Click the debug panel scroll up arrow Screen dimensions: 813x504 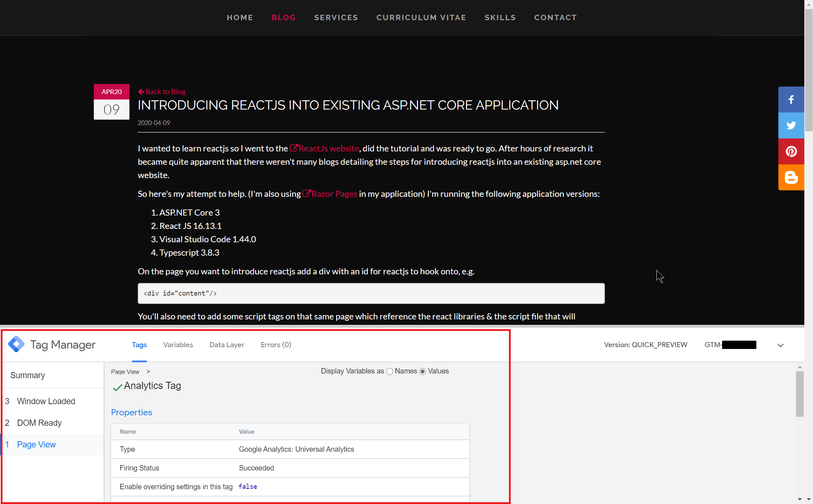800,367
